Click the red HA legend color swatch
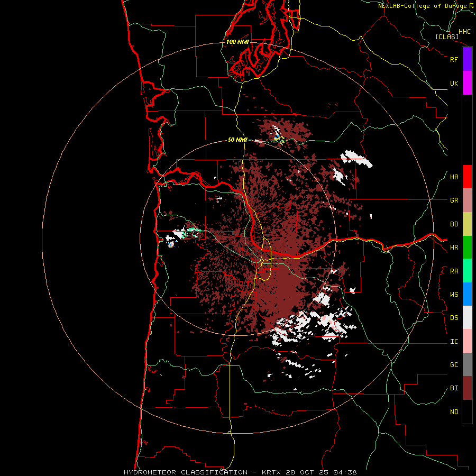 click(x=467, y=177)
